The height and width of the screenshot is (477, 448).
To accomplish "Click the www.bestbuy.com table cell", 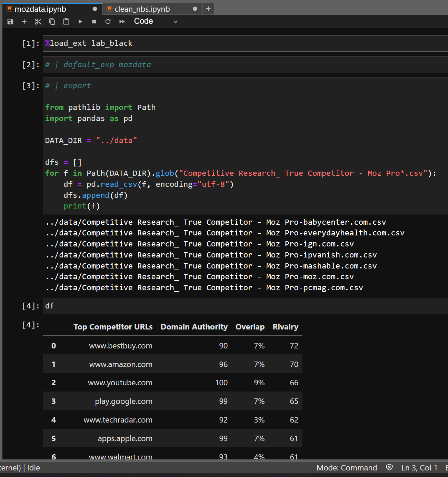I will tap(121, 346).
